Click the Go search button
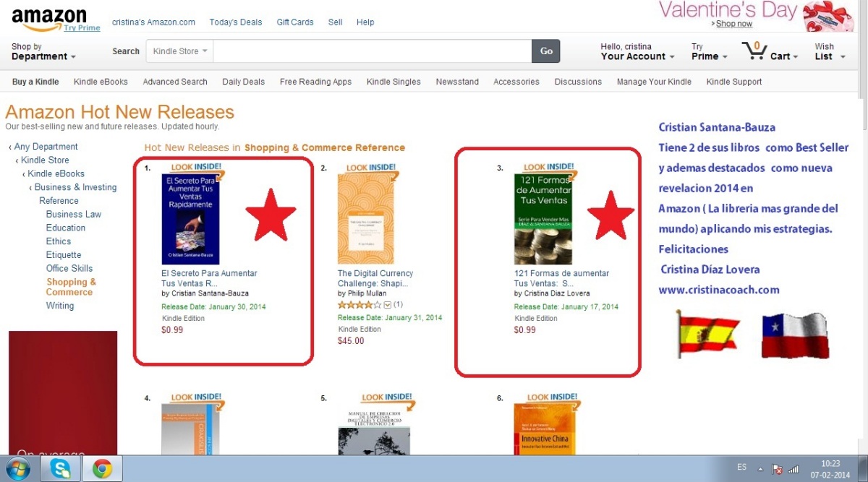 [x=546, y=51]
